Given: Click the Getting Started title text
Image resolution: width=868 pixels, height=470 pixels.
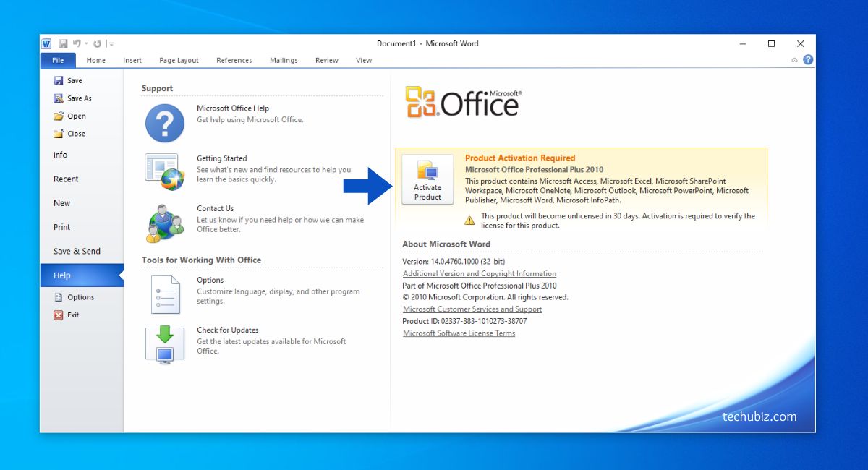Looking at the screenshot, I should 222,158.
